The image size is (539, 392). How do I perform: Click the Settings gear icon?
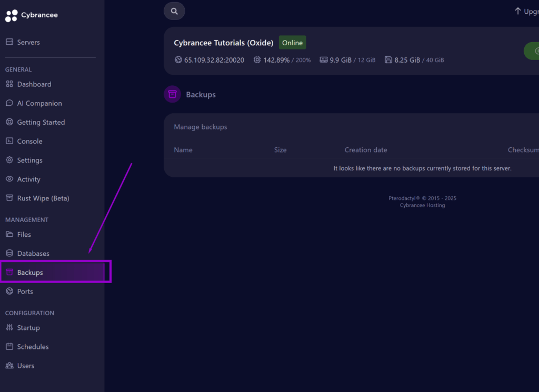coord(9,160)
